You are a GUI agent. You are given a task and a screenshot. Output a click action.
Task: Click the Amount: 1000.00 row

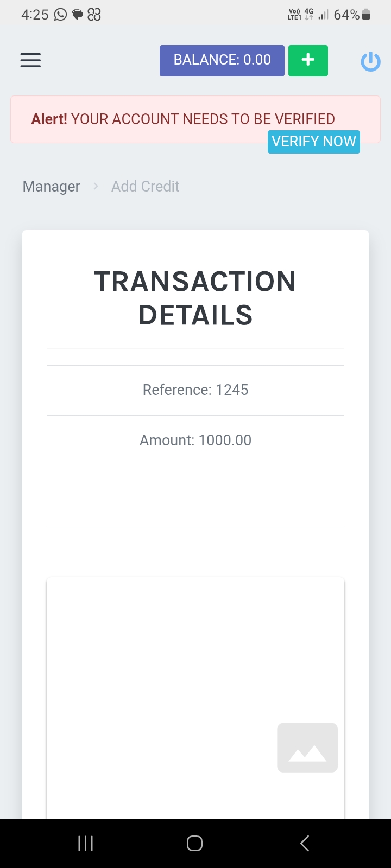[x=195, y=440]
